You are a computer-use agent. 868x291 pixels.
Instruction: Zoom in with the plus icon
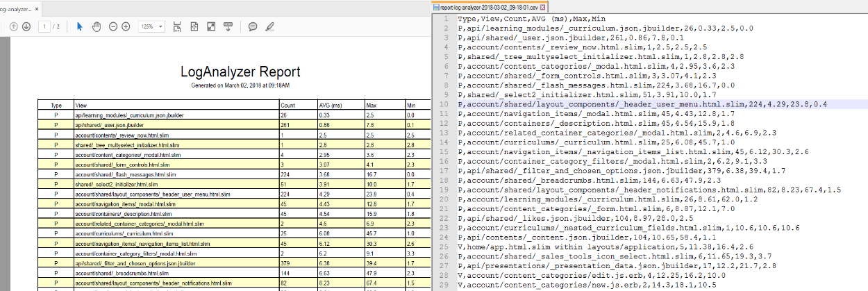coord(126,26)
